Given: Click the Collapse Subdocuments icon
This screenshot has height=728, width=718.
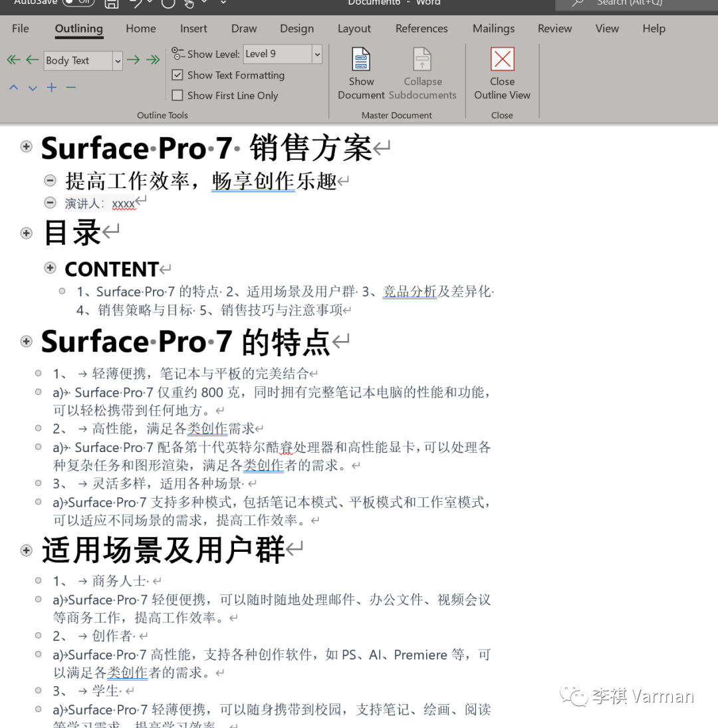Looking at the screenshot, I should click(423, 64).
